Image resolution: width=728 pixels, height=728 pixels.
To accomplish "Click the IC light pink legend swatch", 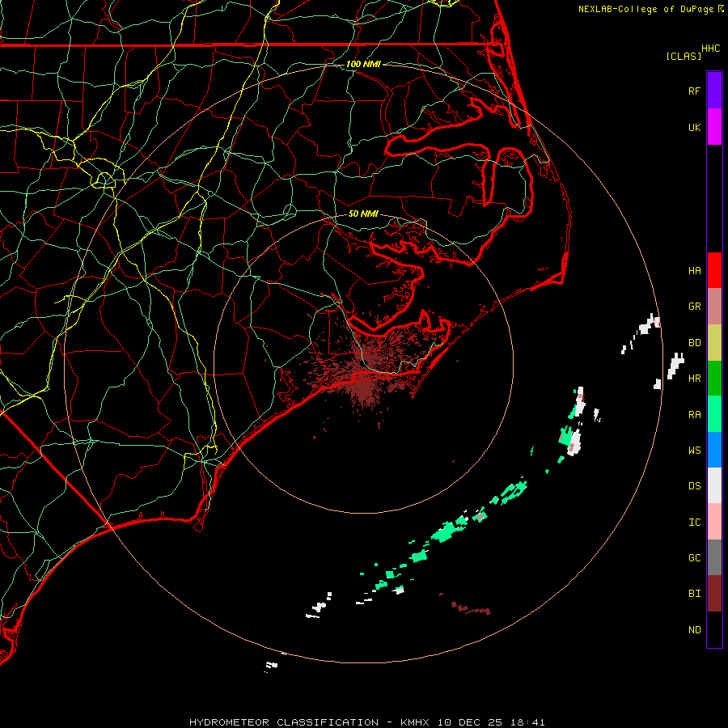I will (714, 522).
